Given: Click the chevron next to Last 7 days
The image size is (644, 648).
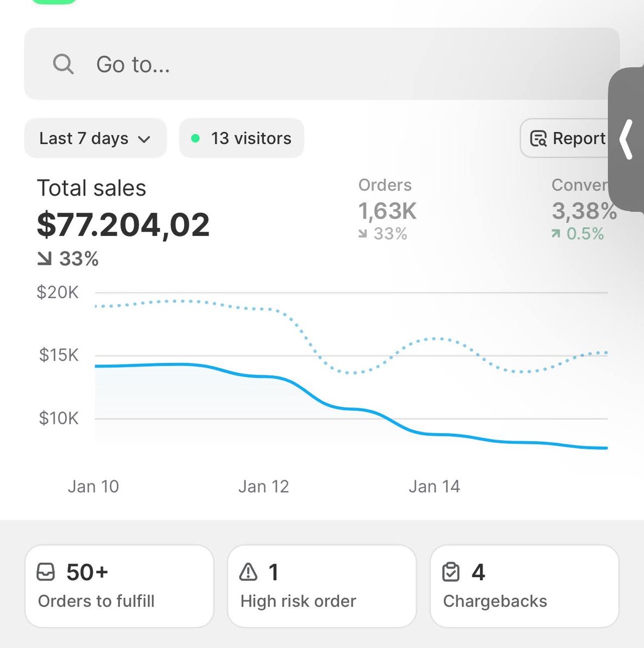Looking at the screenshot, I should click(x=144, y=139).
